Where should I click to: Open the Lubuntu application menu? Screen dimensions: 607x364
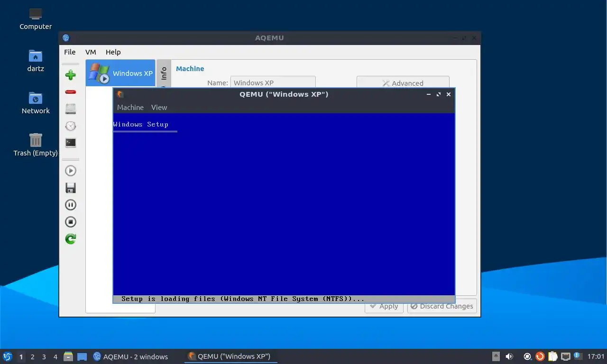7,356
